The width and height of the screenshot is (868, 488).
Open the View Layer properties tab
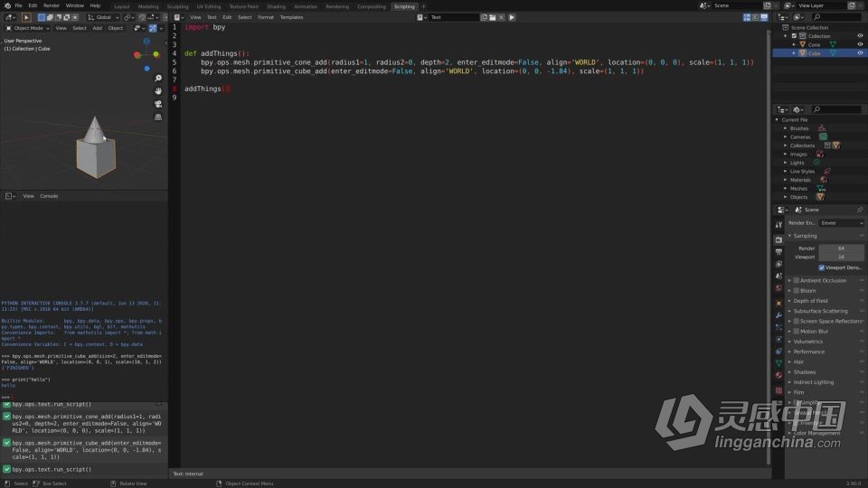pos(778,264)
